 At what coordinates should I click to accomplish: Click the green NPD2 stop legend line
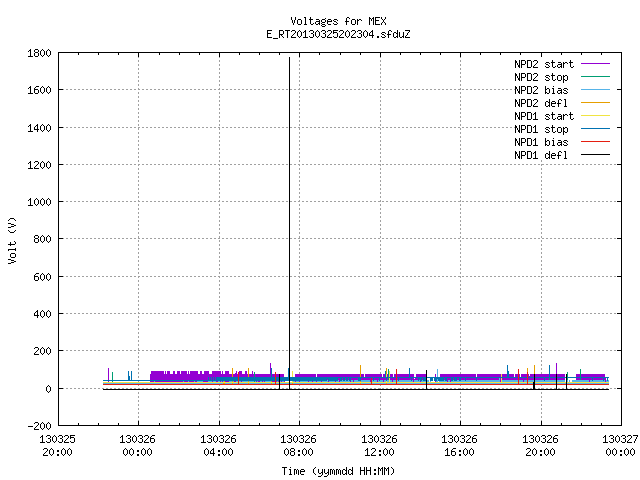(x=595, y=77)
